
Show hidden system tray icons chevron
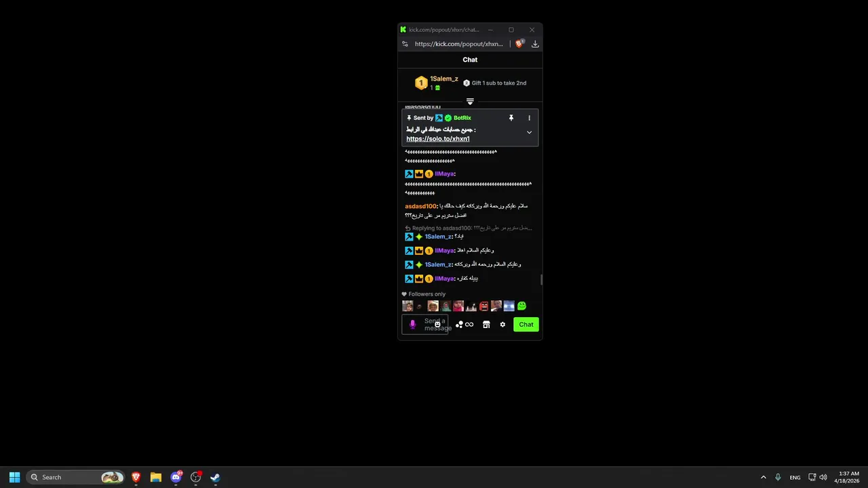[763, 477]
